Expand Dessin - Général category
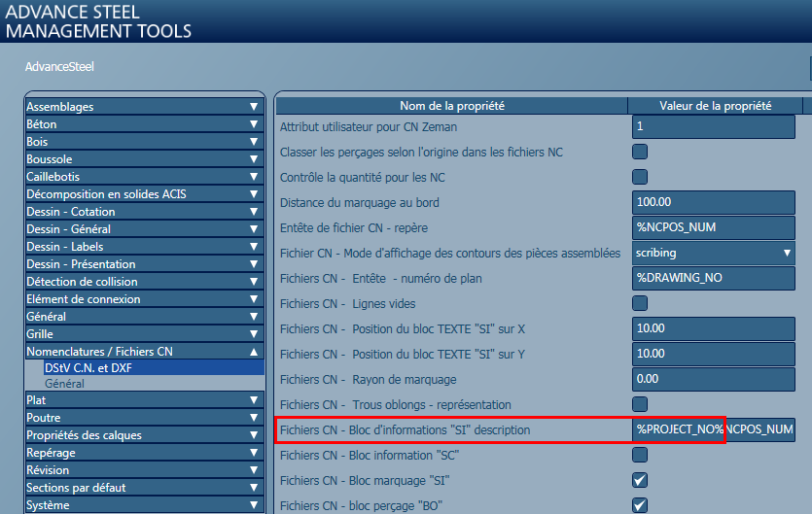 pyautogui.click(x=145, y=229)
